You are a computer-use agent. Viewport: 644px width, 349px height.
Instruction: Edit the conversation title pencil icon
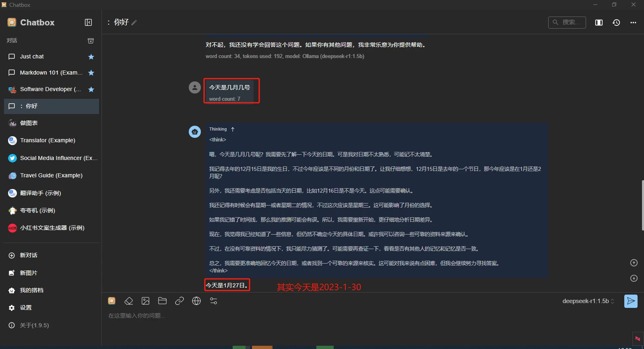coord(134,23)
